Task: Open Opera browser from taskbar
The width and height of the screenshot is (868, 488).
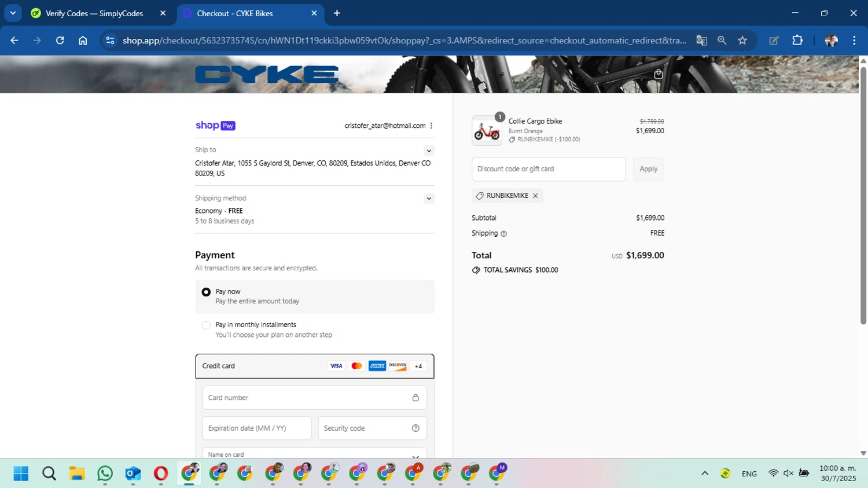Action: coord(161,474)
